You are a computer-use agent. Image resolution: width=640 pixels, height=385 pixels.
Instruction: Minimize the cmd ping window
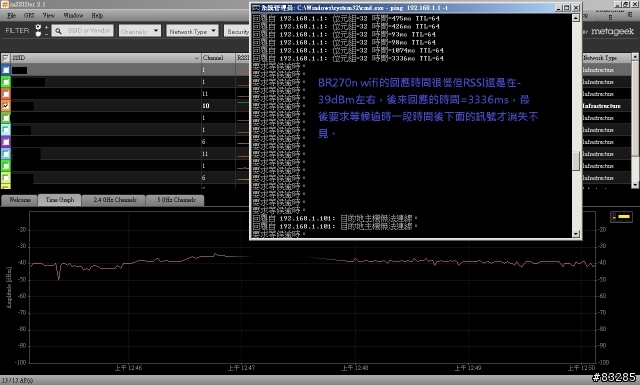pyautogui.click(x=558, y=8)
